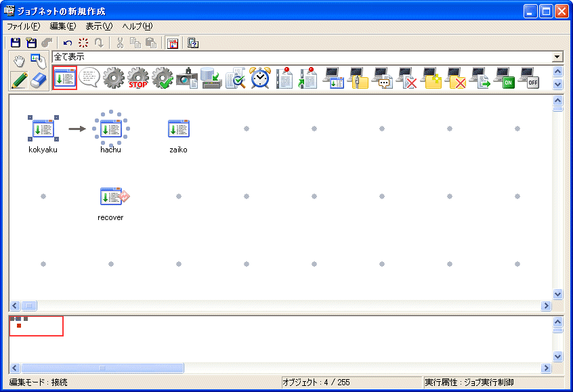The image size is (573, 392).
Task: Click the canvas horizontal scrollbar thumb
Action: point(29,305)
